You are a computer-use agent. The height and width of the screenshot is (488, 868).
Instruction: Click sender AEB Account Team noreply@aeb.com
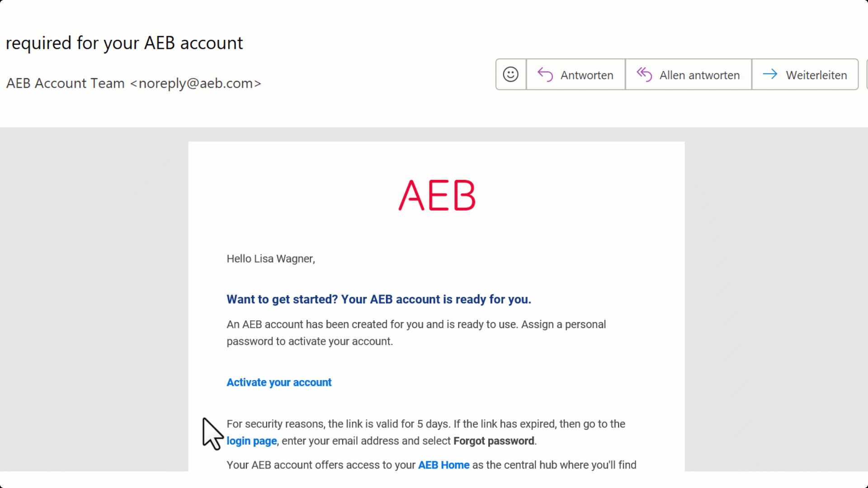coord(134,83)
